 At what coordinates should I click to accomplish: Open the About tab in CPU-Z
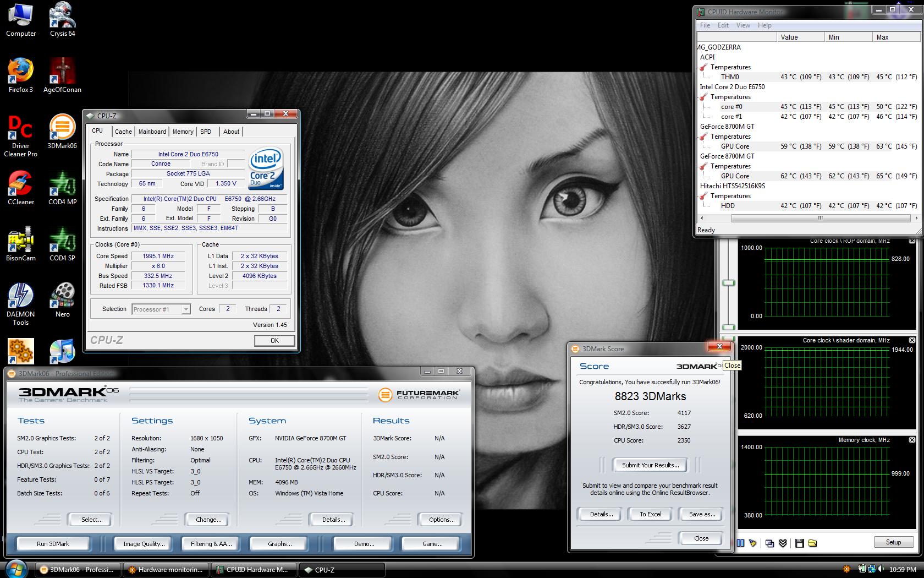231,132
